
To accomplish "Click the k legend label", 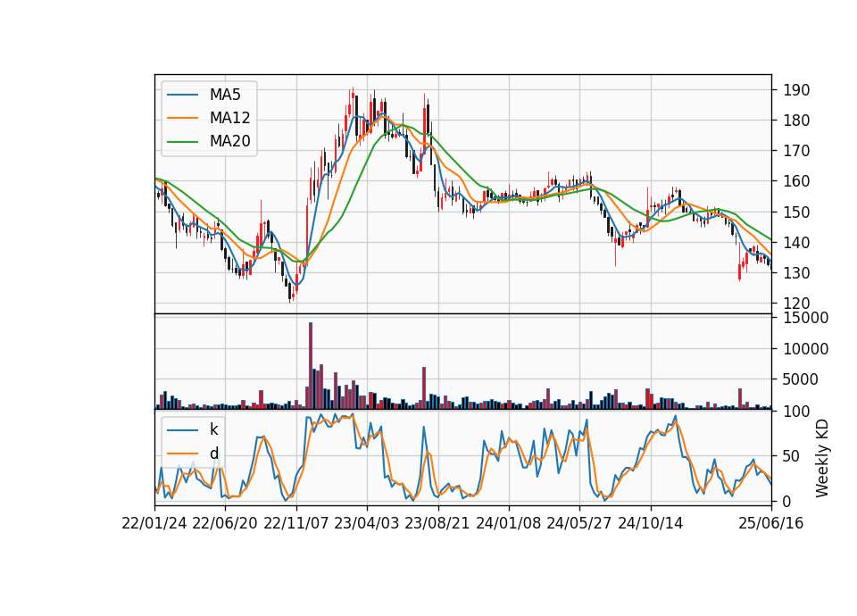I will (213, 429).
